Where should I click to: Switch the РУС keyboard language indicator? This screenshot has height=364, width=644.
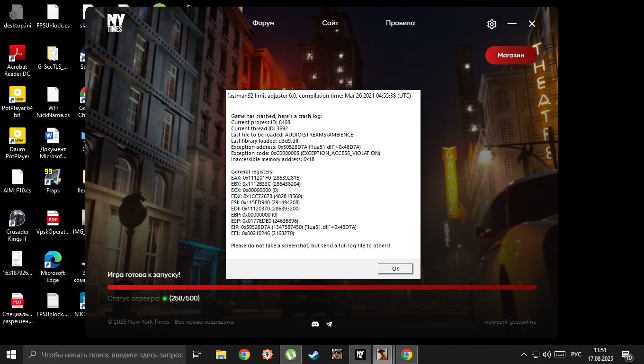[576, 355]
